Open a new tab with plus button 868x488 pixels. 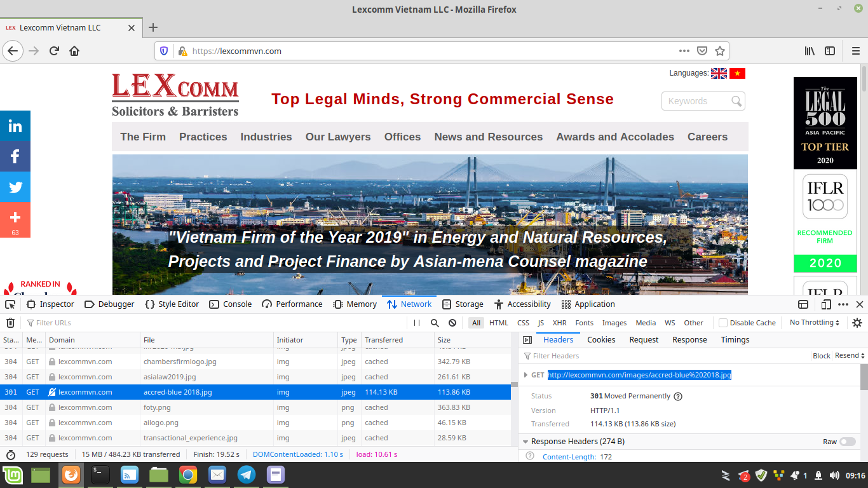153,27
